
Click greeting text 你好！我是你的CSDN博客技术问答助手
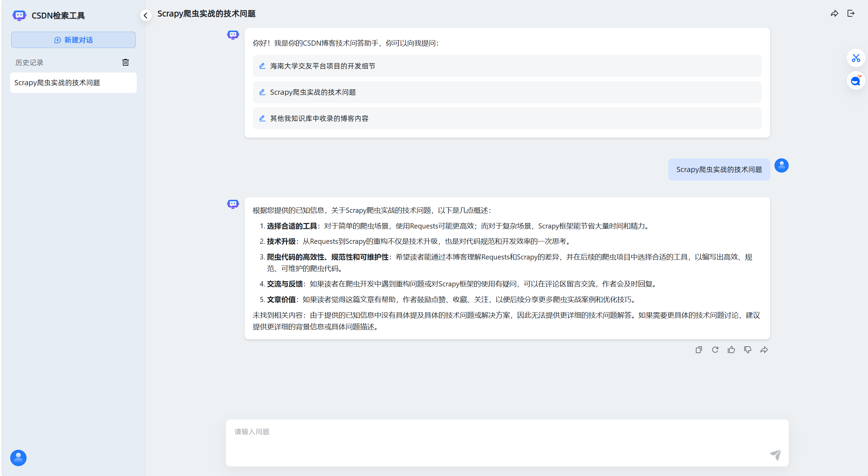click(x=346, y=43)
